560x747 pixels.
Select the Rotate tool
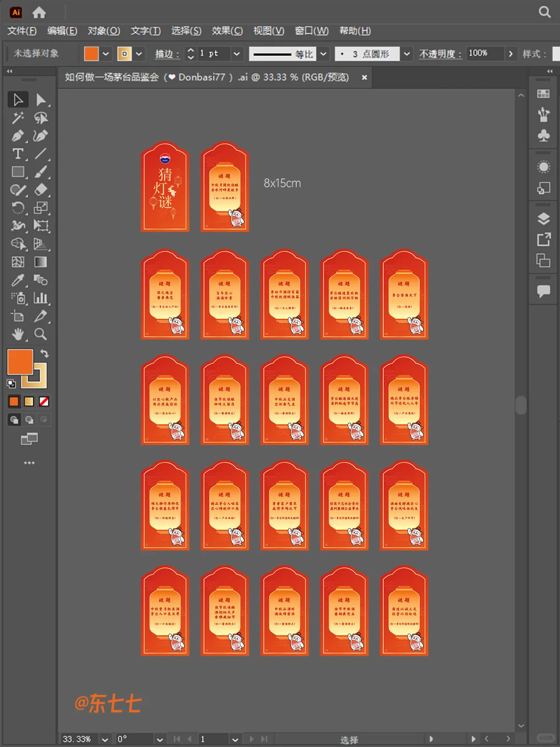[x=18, y=208]
